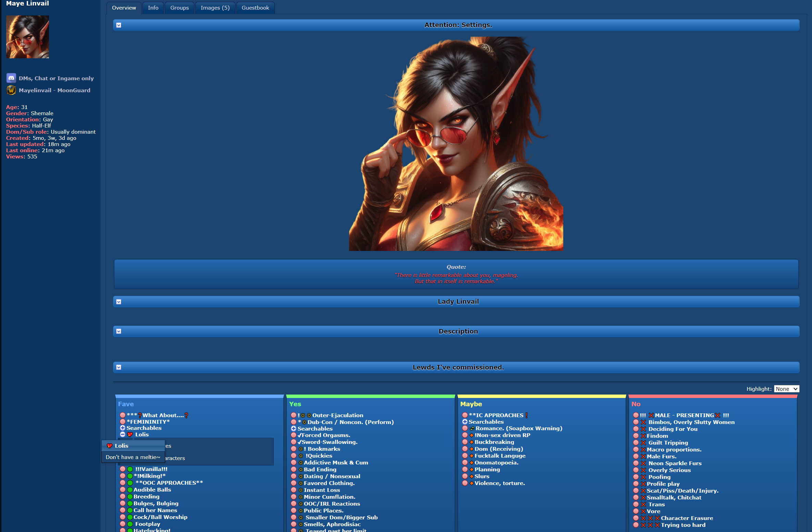View the Images (5) tab
The image size is (812, 532).
215,8
